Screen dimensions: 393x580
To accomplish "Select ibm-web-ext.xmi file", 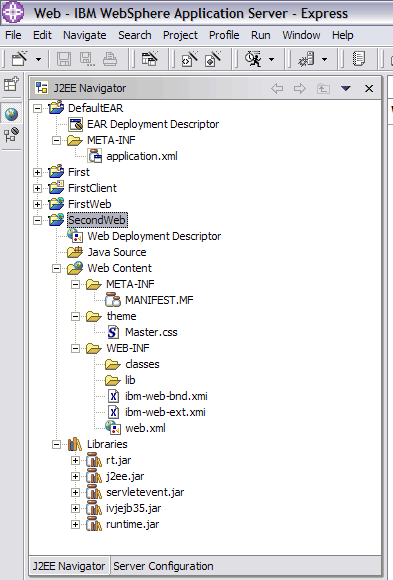I will tap(165, 412).
